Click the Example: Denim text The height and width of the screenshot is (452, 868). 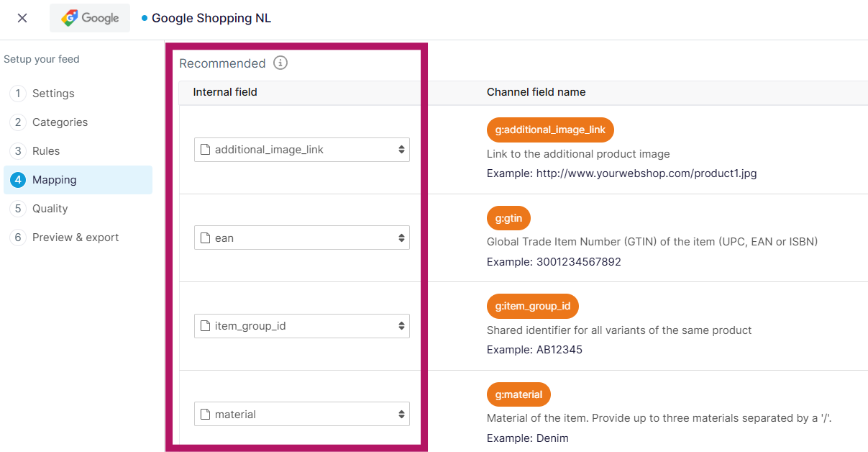click(528, 438)
